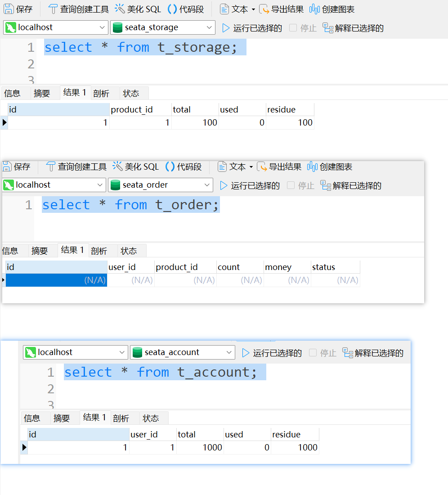The width and height of the screenshot is (448, 495).
Task: Click Beautify SQL in seata_storage window
Action: tap(138, 9)
